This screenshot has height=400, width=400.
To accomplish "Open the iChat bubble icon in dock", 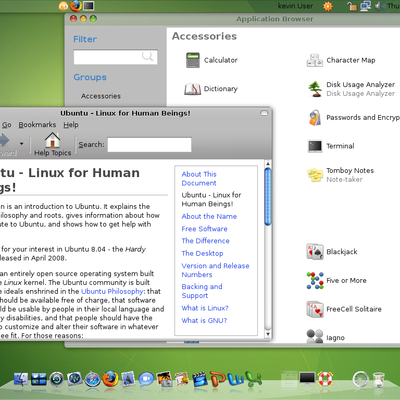I will 146,379.
